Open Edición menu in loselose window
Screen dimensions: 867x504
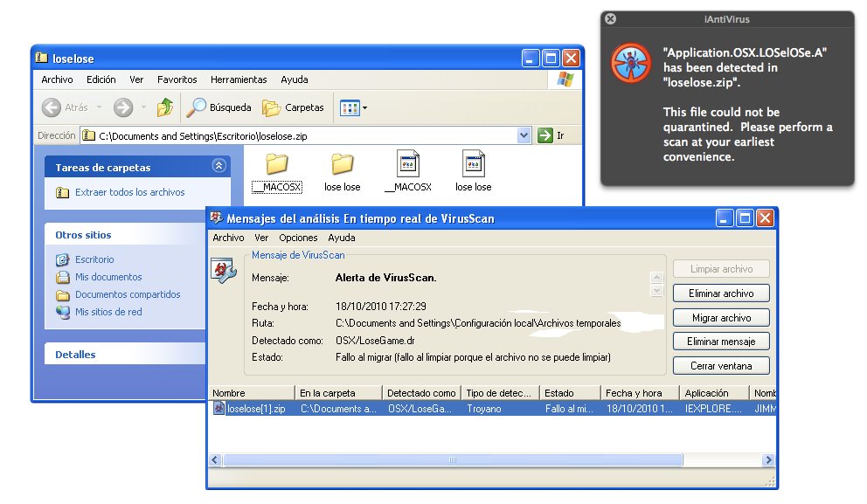101,79
